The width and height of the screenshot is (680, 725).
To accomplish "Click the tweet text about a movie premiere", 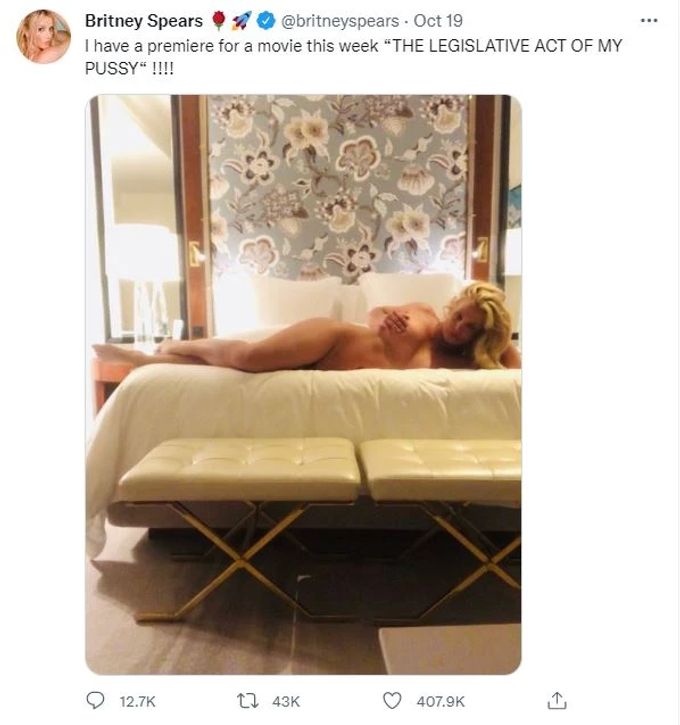I will click(x=353, y=57).
